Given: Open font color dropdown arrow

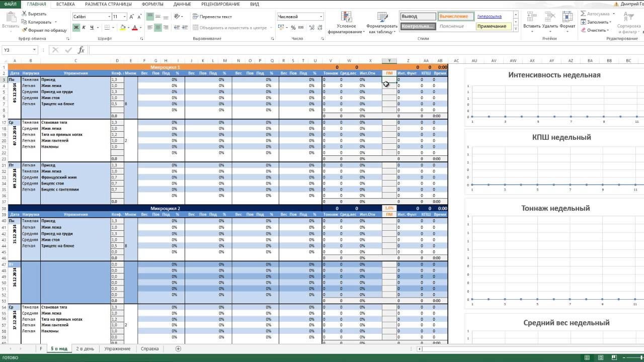Looking at the screenshot, I should click(x=140, y=28).
